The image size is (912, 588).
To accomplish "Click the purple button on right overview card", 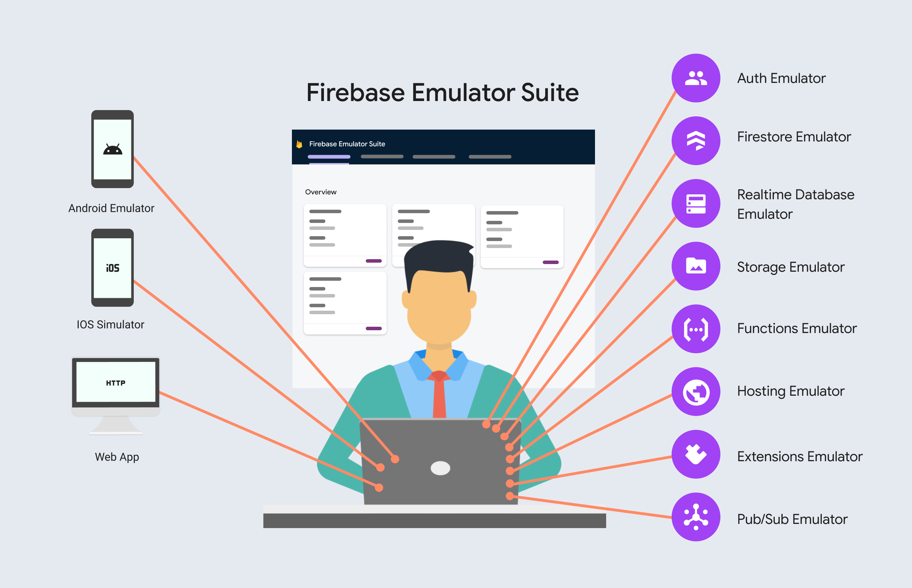I will pyautogui.click(x=550, y=262).
